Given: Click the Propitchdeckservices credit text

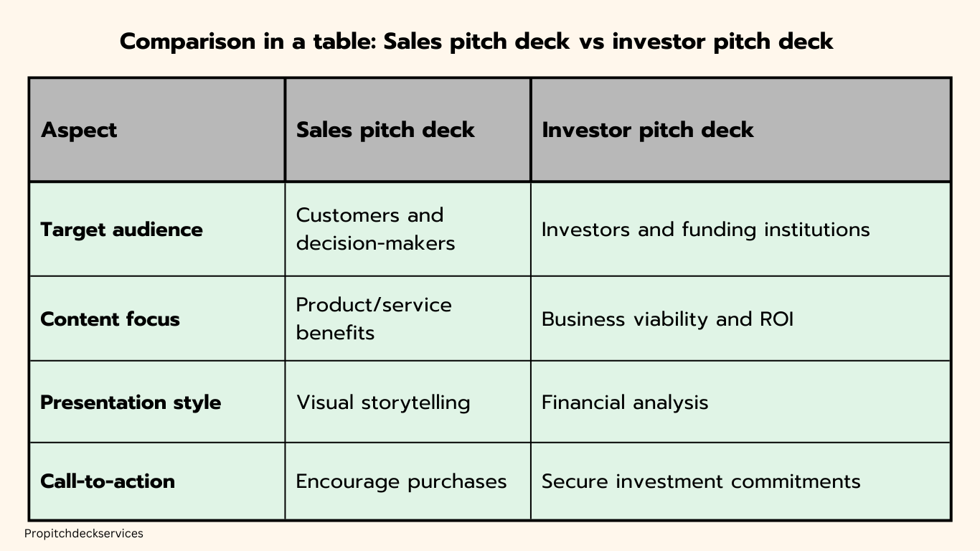Looking at the screenshot, I should click(x=83, y=533).
